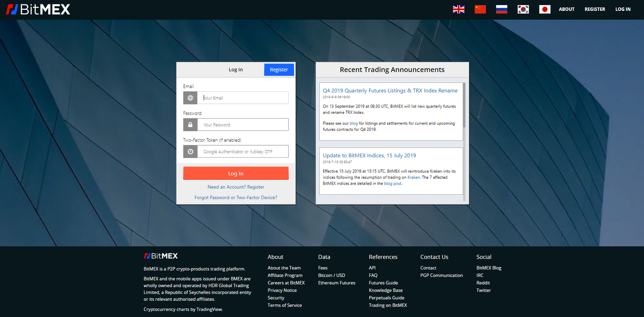Click the announcements panel scrollbar
Screen dimensions: 644x317
pos(464,105)
